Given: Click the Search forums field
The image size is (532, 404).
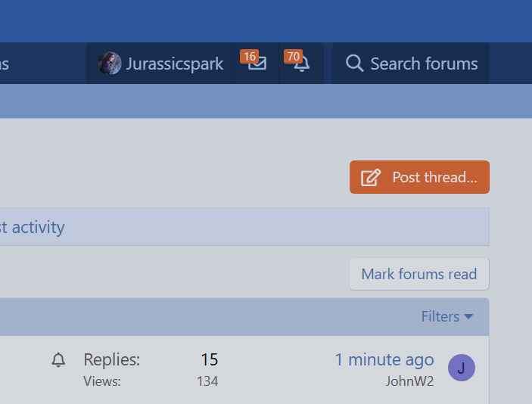Looking at the screenshot, I should pyautogui.click(x=423, y=64).
